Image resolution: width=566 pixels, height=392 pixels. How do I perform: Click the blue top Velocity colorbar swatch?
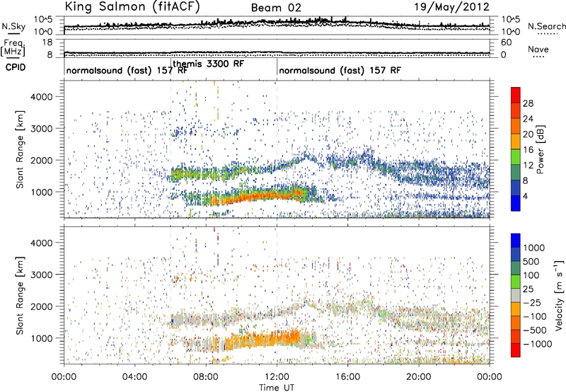(x=516, y=241)
